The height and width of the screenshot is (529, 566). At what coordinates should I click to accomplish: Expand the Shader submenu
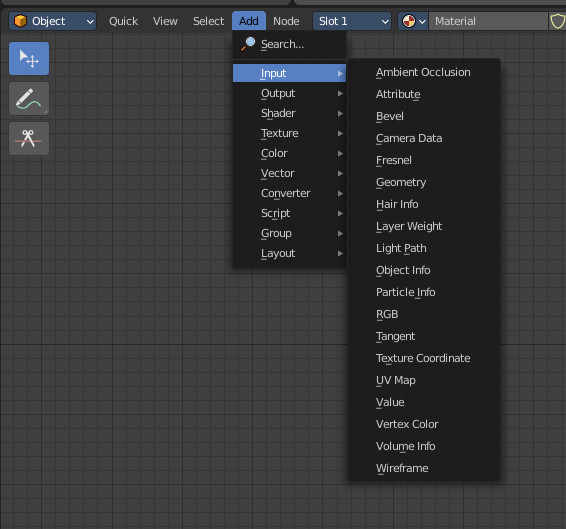tap(289, 113)
